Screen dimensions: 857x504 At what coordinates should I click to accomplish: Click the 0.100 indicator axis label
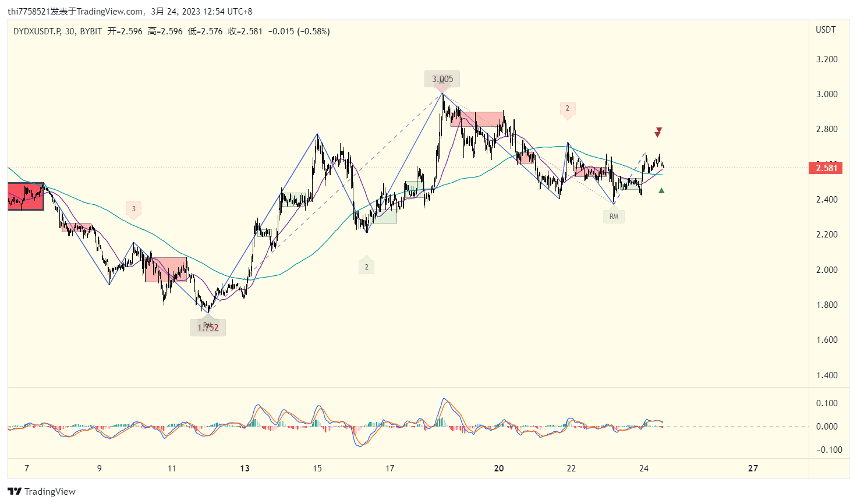click(827, 403)
